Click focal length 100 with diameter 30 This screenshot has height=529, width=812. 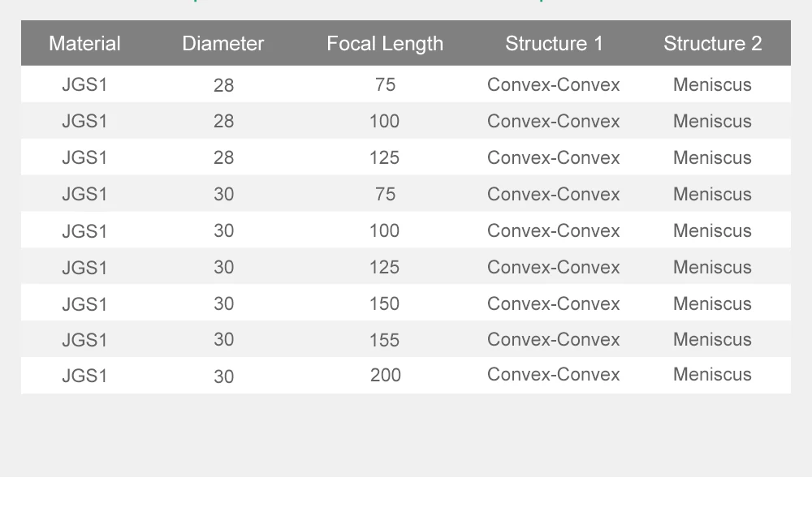coord(384,230)
